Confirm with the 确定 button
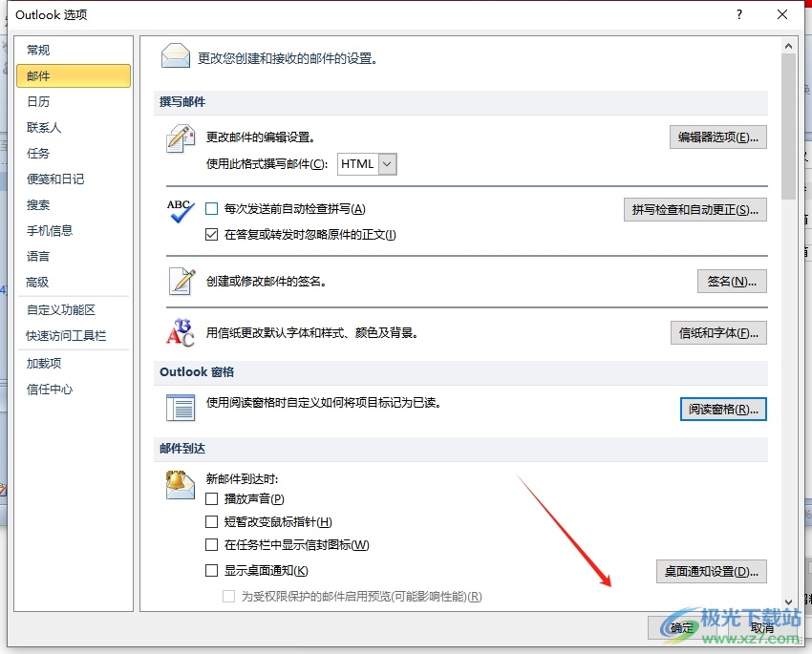The image size is (812, 654). [x=681, y=627]
